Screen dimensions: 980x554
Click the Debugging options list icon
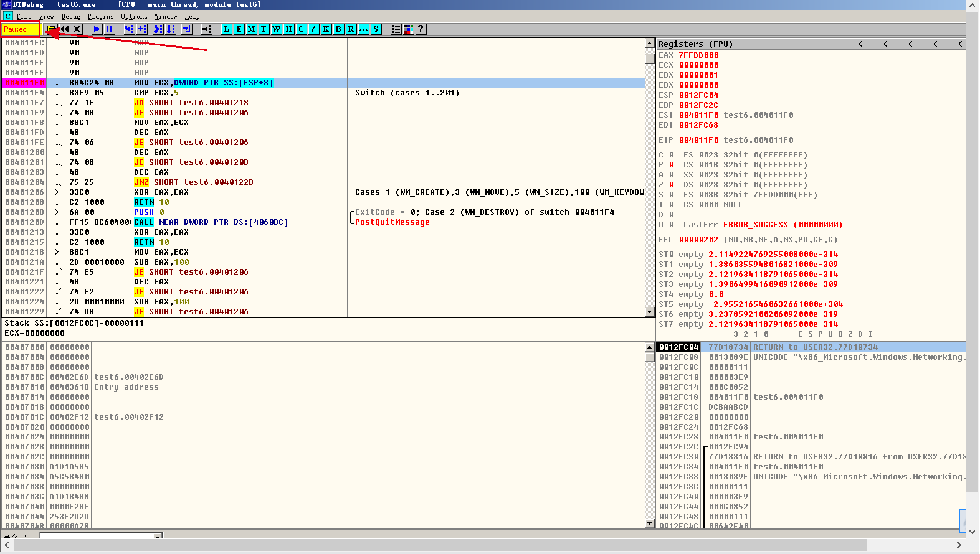coord(396,29)
